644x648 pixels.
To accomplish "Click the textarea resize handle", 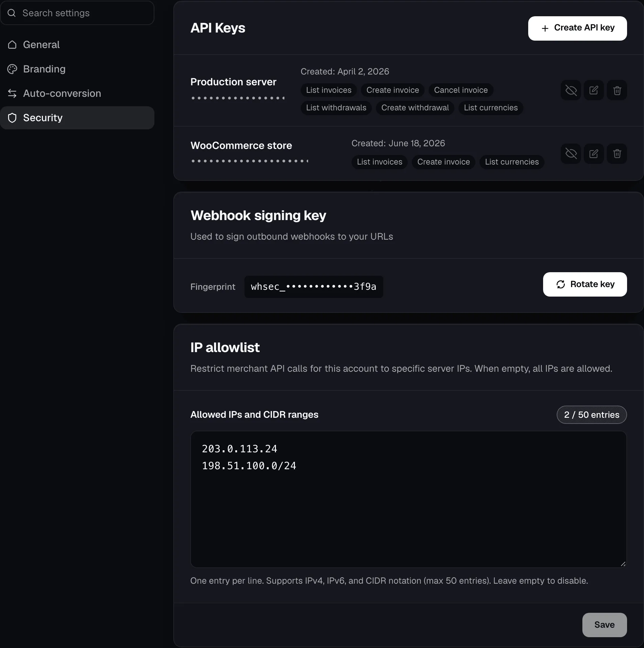I will pyautogui.click(x=623, y=564).
